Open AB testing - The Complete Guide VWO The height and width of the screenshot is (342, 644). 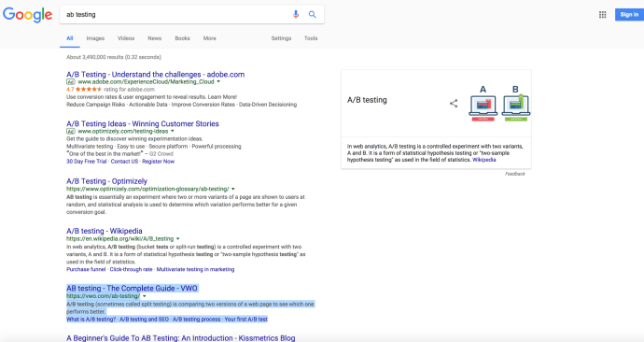pyautogui.click(x=132, y=289)
